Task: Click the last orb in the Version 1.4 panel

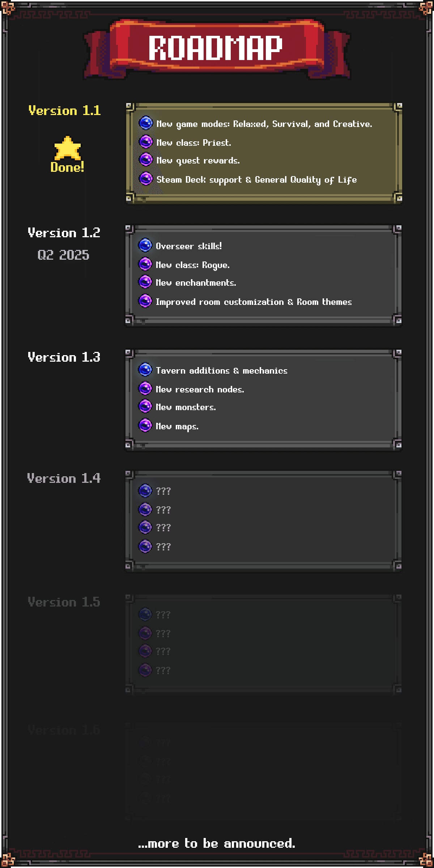Action: click(x=145, y=546)
